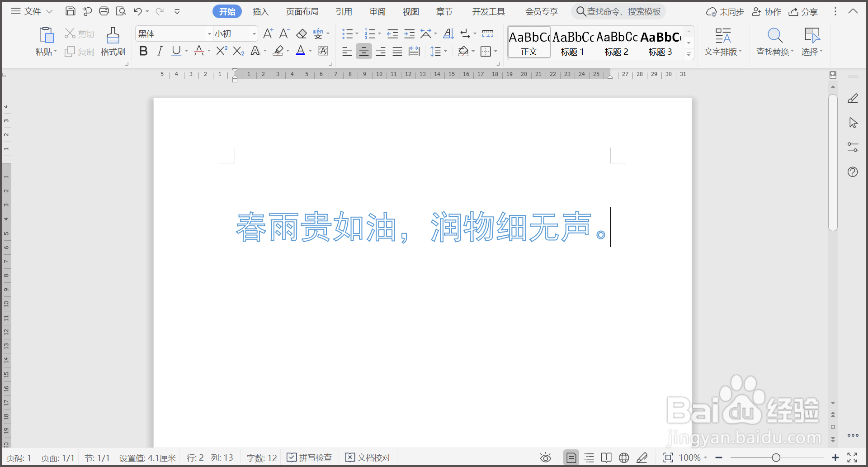The height and width of the screenshot is (467, 868).
Task: Expand the highlight color dropdown arrow
Action: (288, 51)
